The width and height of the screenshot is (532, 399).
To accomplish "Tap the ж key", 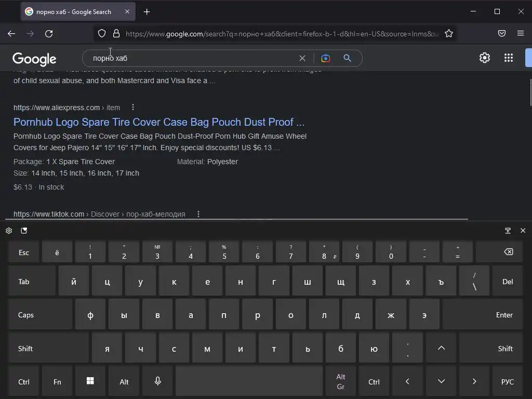I will click(x=391, y=314).
